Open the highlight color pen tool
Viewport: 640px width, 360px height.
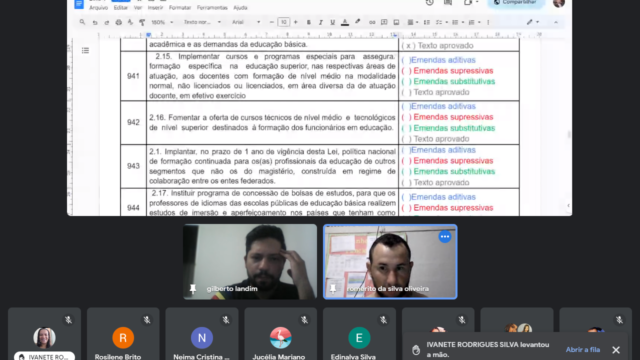[x=358, y=22]
